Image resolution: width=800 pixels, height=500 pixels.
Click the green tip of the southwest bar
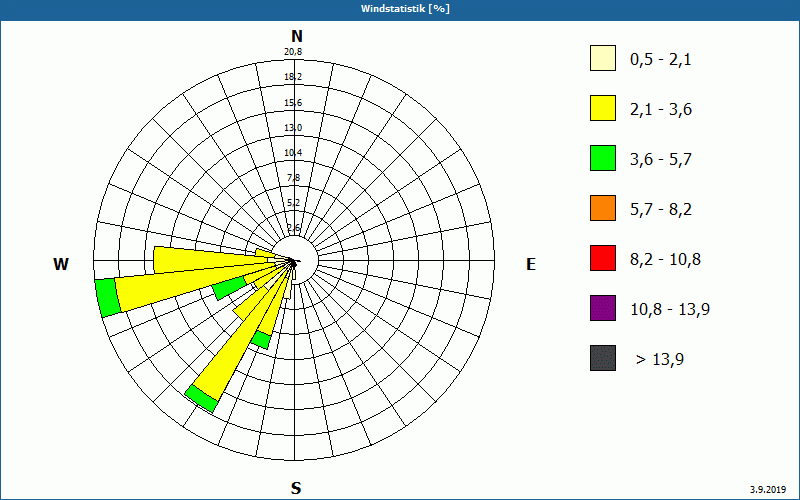click(x=201, y=398)
